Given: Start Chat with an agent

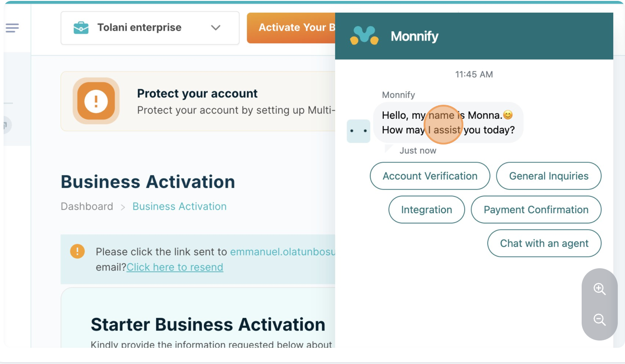Looking at the screenshot, I should 544,243.
